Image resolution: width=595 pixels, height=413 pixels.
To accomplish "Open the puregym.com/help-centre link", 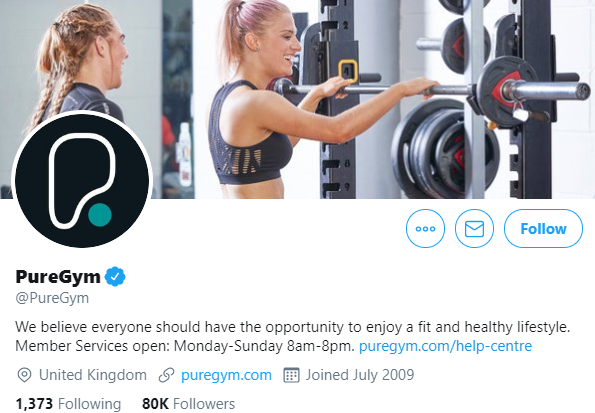I will (445, 346).
